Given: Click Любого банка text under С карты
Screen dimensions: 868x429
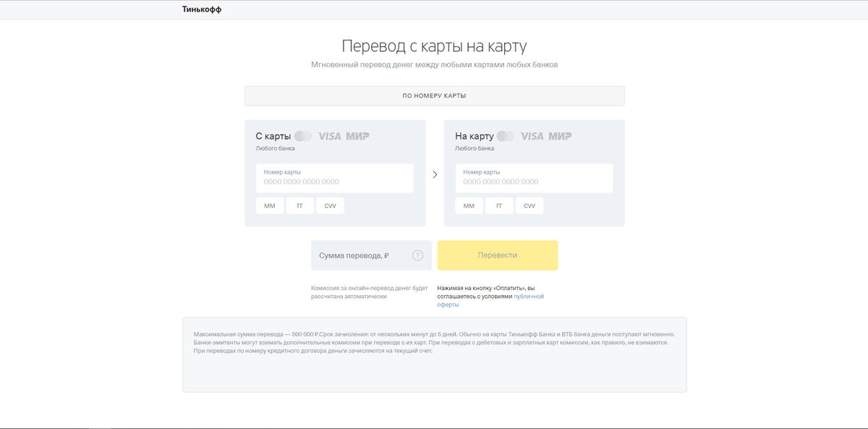Looking at the screenshot, I should pos(275,148).
